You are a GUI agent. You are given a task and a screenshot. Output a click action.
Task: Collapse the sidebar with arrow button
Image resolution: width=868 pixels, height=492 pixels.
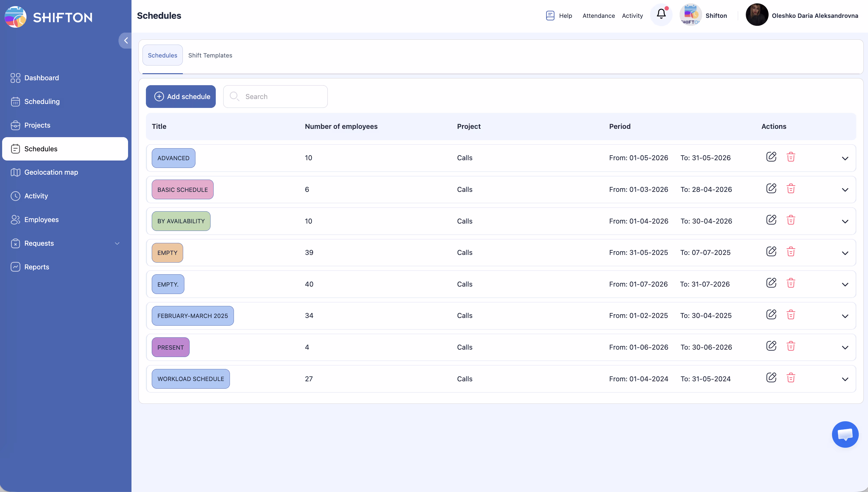(126, 41)
